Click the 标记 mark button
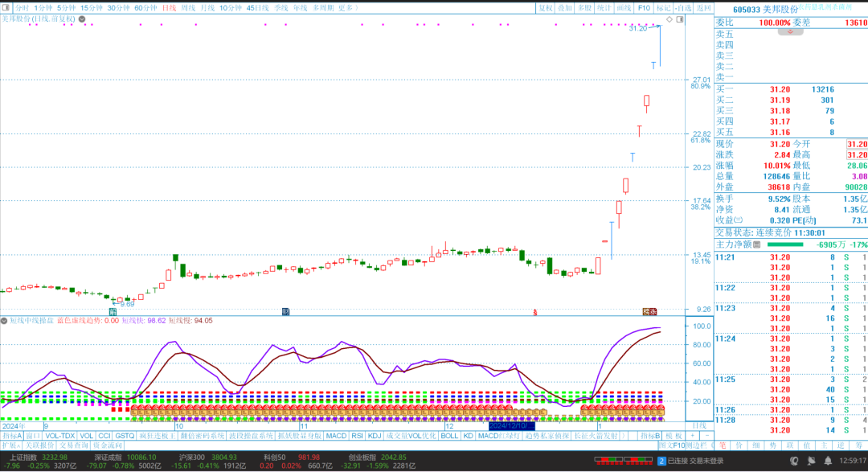The image size is (868, 472). pos(663,8)
